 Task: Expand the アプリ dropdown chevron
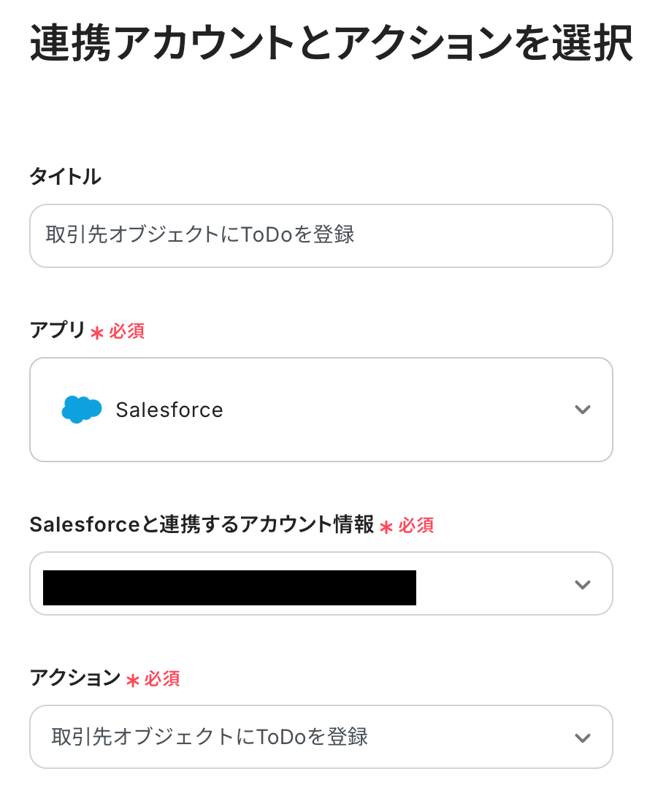(582, 410)
